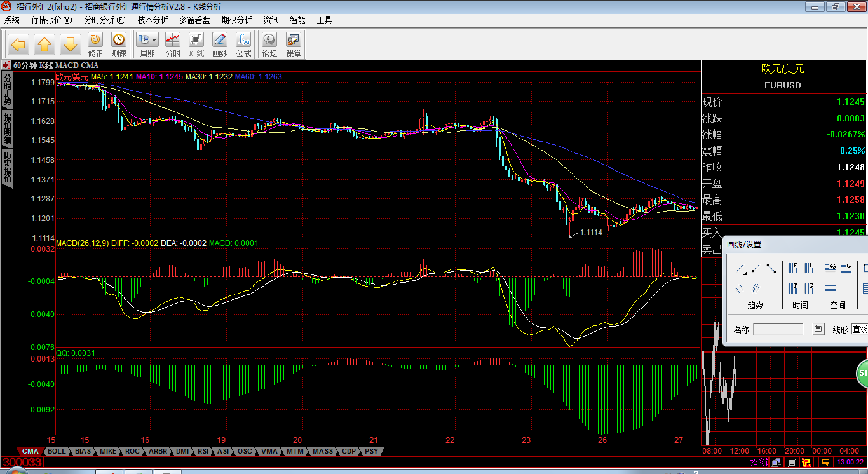Click the 名称 name input field
This screenshot has width=868, height=474.
coord(778,329)
